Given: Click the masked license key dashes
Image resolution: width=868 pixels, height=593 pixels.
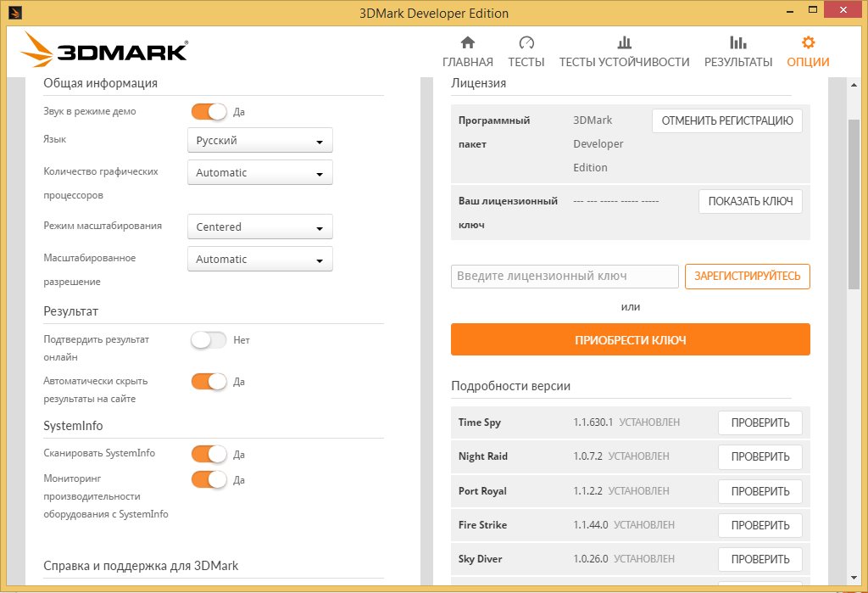Looking at the screenshot, I should [615, 201].
